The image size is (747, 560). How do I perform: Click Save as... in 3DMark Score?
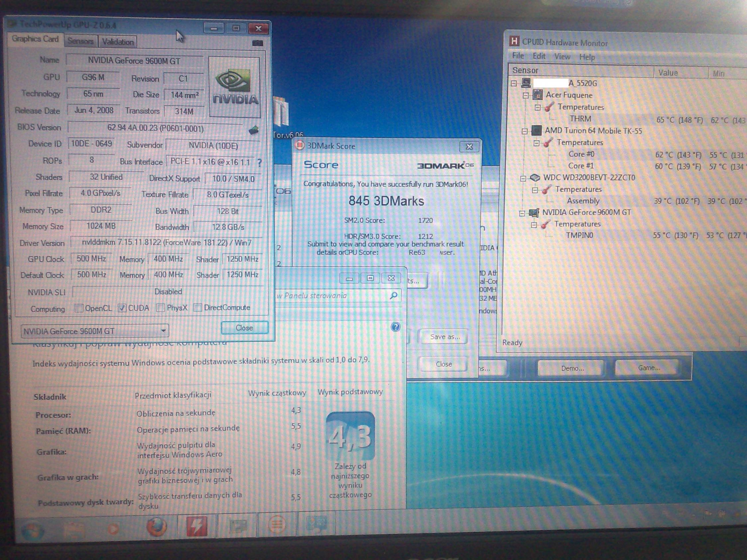445,336
